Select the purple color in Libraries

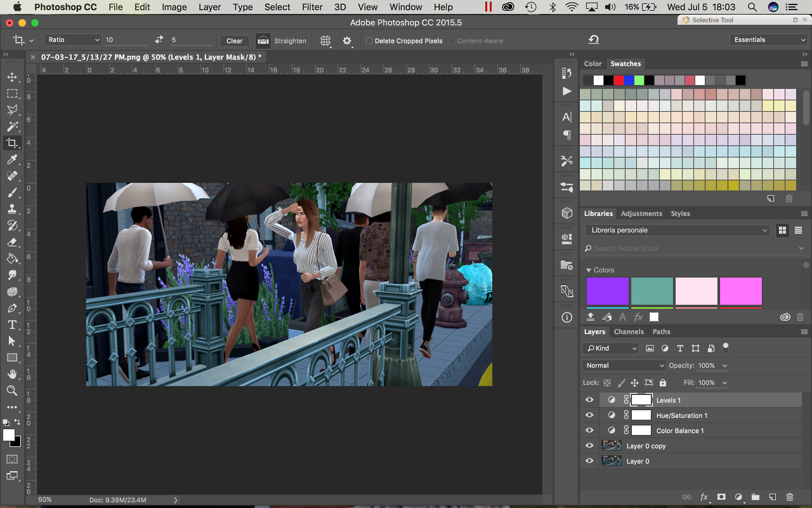(608, 291)
